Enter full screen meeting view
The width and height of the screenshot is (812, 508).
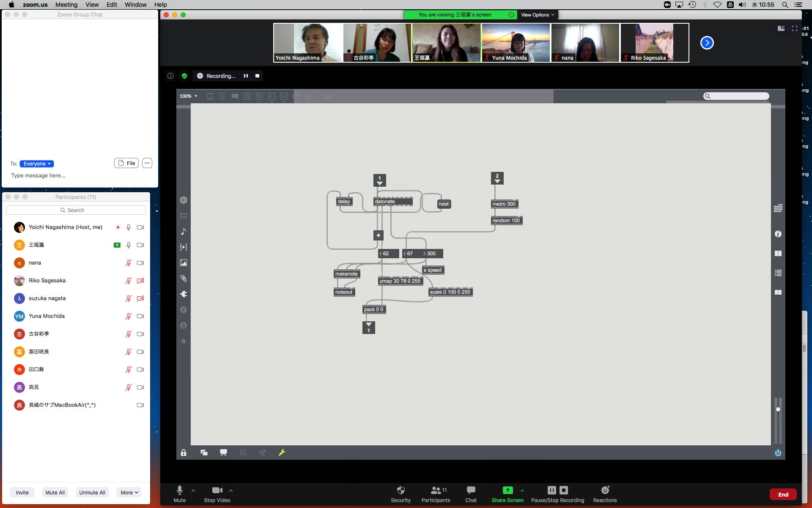[794, 28]
